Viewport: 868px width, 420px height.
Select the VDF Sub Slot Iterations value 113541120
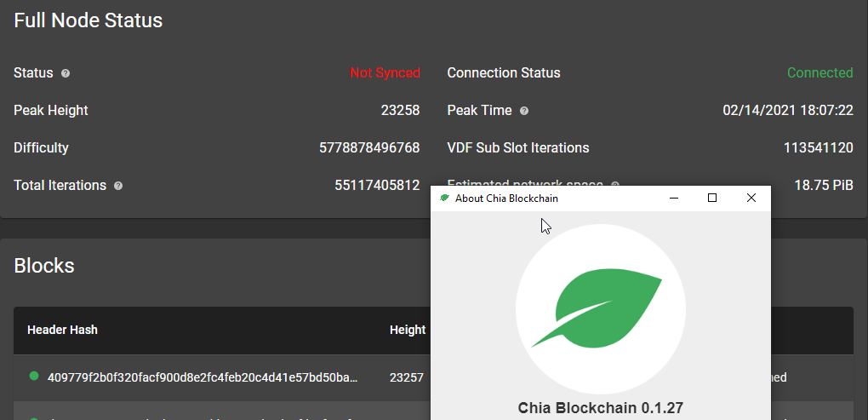pyautogui.click(x=818, y=148)
